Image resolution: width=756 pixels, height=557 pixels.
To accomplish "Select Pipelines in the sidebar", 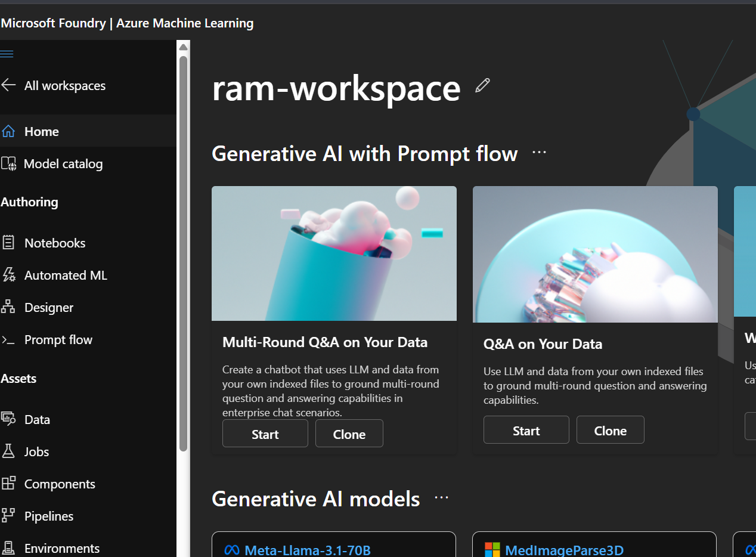I will click(x=49, y=516).
